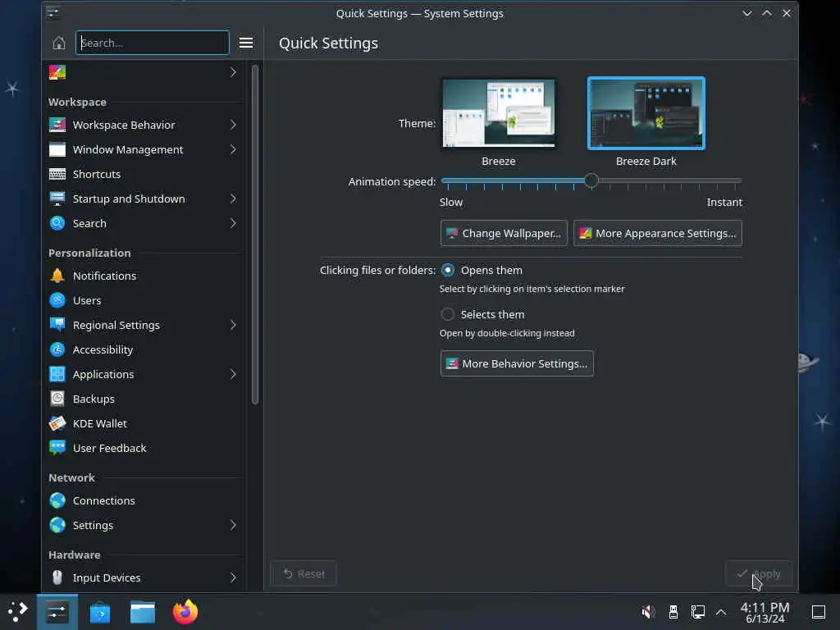Set animation speed to Instant end
Image resolution: width=840 pixels, height=630 pixels.
[x=737, y=181]
